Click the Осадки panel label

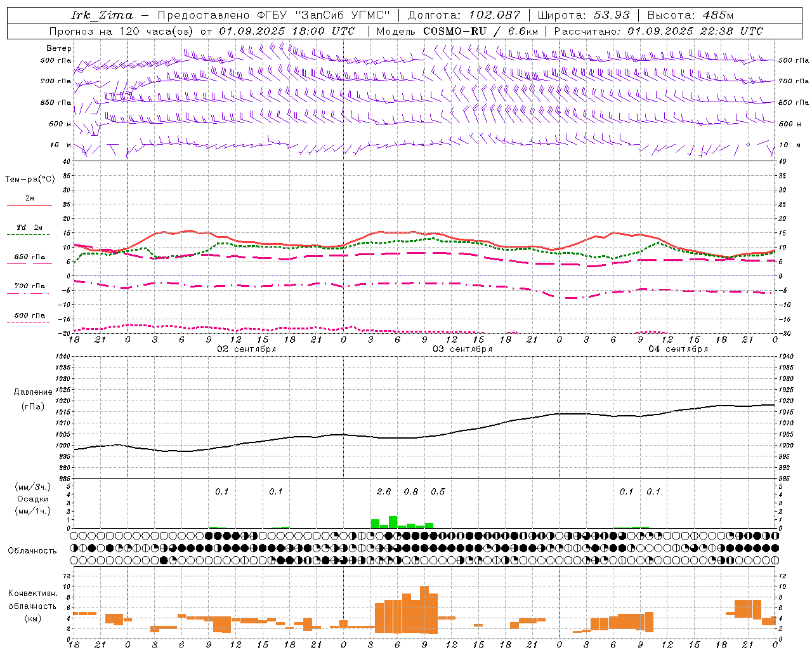point(33,499)
